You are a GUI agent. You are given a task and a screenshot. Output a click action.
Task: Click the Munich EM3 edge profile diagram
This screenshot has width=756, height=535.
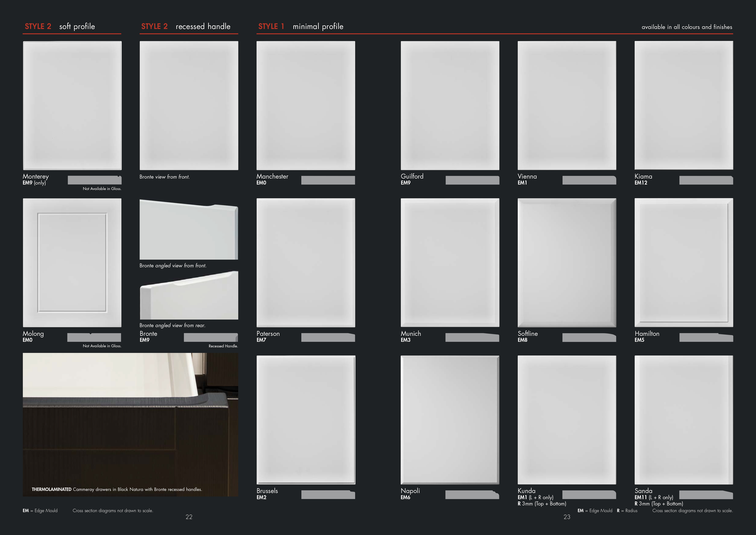472,337
